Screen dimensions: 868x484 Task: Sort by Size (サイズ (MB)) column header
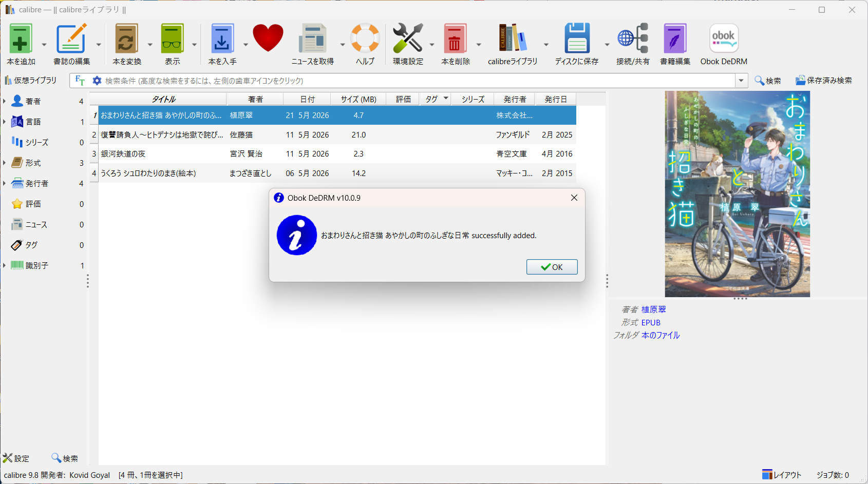tap(358, 99)
